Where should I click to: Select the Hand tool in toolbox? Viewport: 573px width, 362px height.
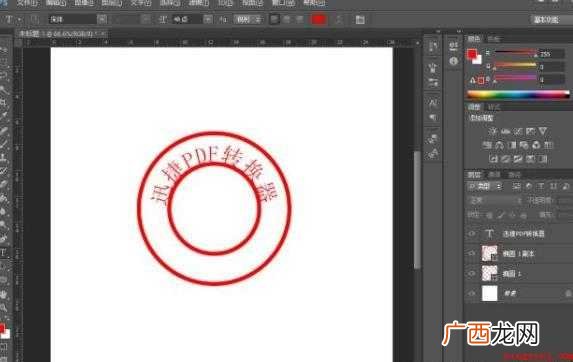[4, 294]
